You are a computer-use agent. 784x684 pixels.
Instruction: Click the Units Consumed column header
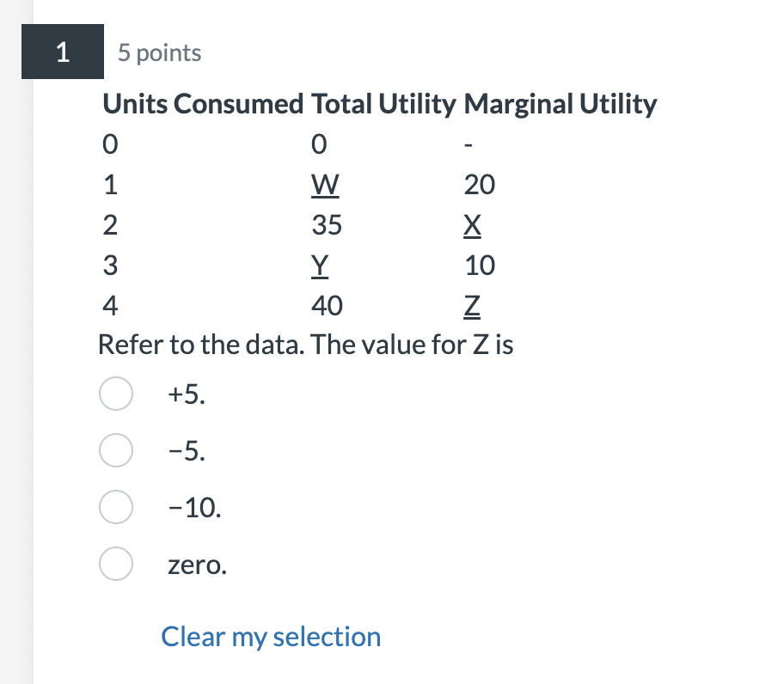click(x=202, y=103)
